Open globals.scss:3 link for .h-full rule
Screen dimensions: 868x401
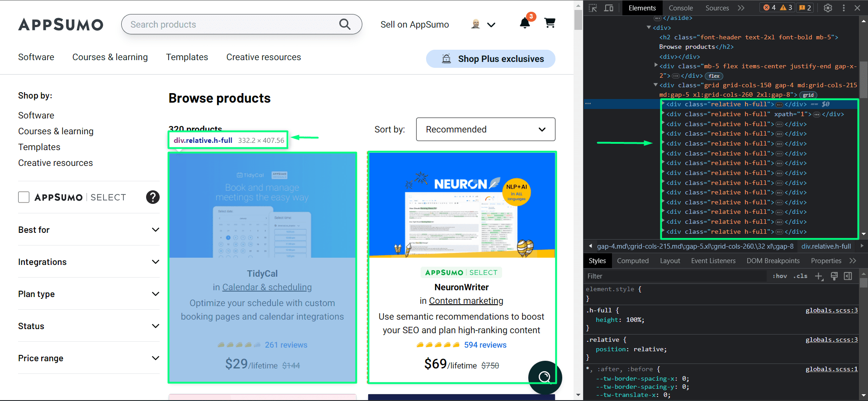pyautogui.click(x=831, y=310)
